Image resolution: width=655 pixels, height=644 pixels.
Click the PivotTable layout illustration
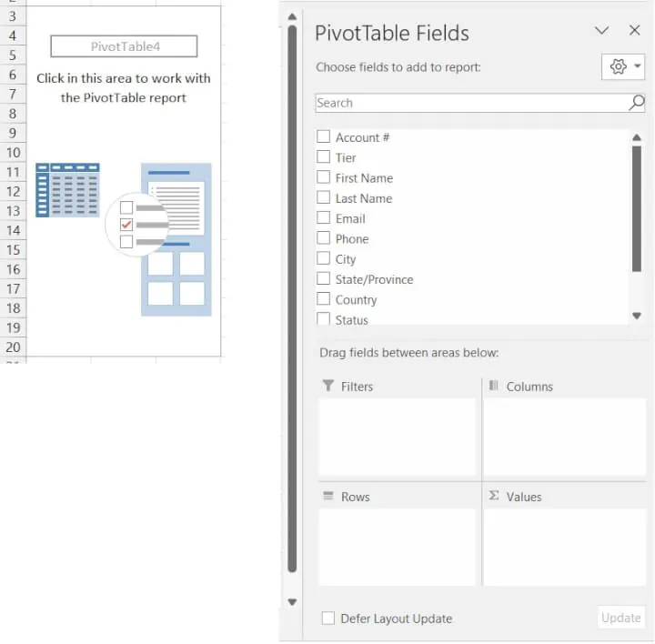(124, 239)
